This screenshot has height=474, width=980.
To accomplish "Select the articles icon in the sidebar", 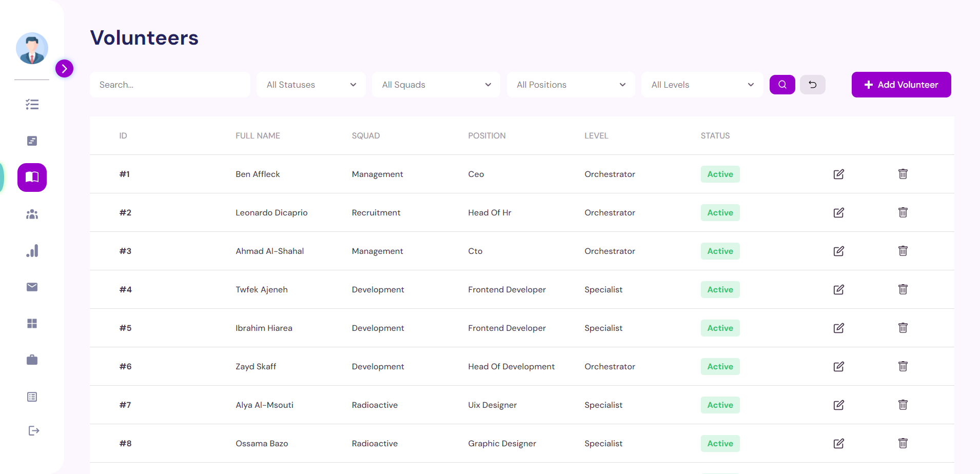I will tap(32, 141).
